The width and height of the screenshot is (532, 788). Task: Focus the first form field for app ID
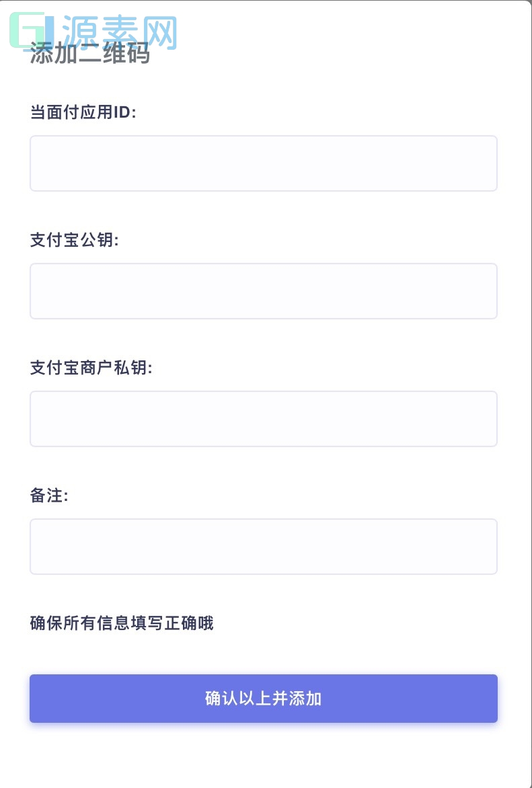pyautogui.click(x=263, y=163)
